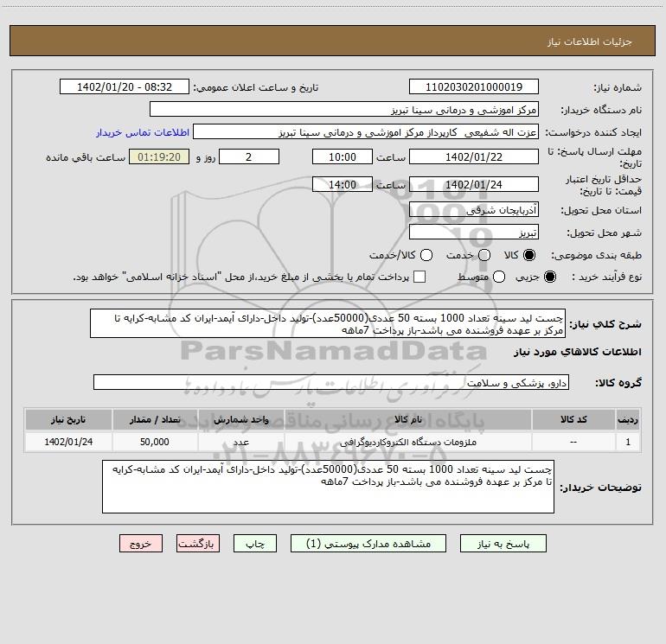Image resolution: width=666 pixels, height=644 pixels.
Task: Click the announcement date field 1402/01/20 - 08:32
Action: [x=125, y=86]
